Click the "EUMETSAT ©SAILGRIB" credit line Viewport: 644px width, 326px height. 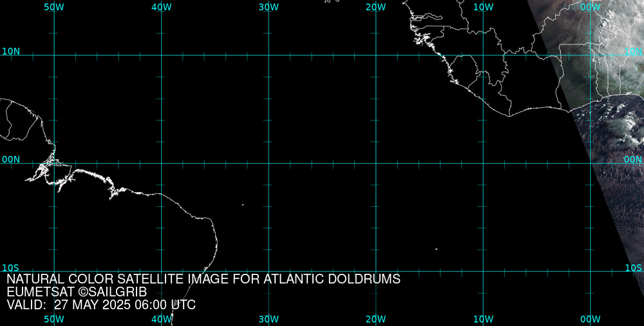(x=77, y=292)
